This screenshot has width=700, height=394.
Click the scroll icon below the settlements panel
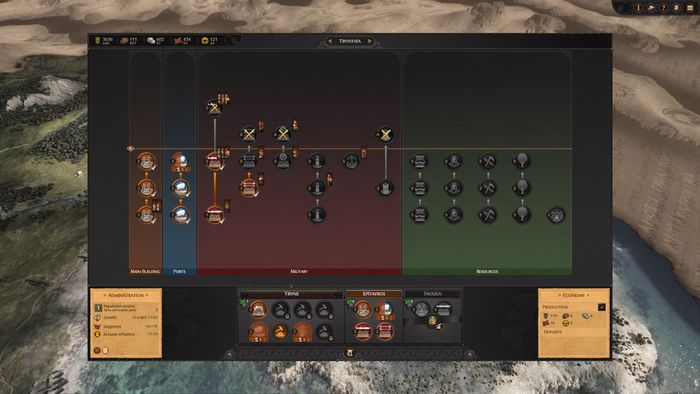[350, 353]
